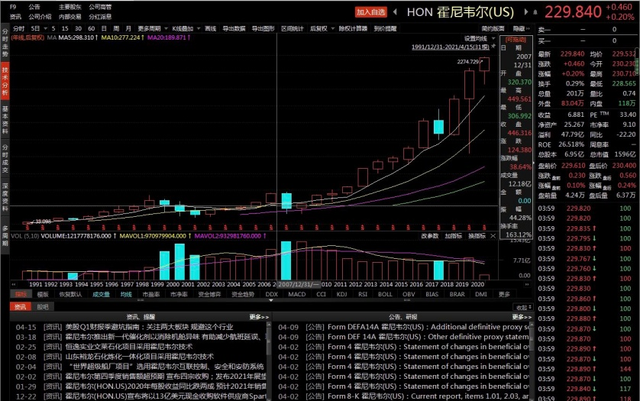Click 导出数据 in the toolbar
The height and width of the screenshot is (401, 640).
tap(234, 29)
